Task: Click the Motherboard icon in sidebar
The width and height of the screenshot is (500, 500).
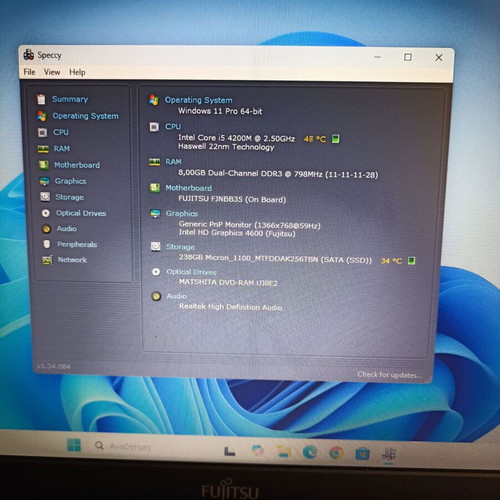Action: tap(43, 165)
